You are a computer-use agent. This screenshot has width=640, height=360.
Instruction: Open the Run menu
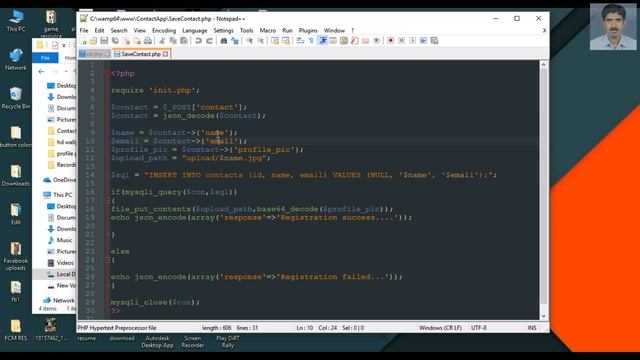[x=287, y=31]
